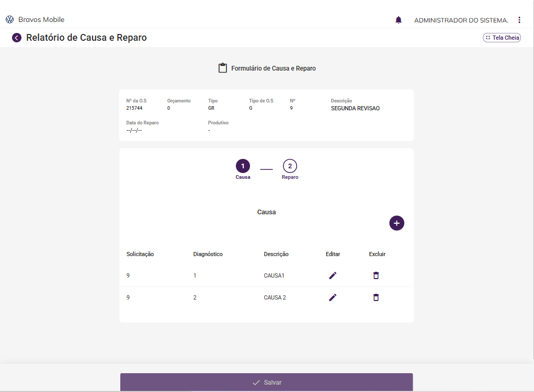Add a new causa with plus button
The height and width of the screenshot is (392, 534).
coord(397,223)
